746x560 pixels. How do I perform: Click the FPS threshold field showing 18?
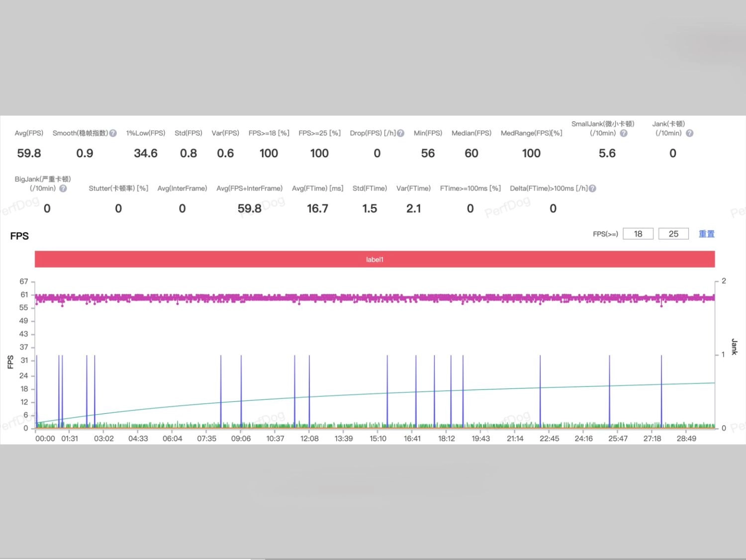pyautogui.click(x=638, y=234)
